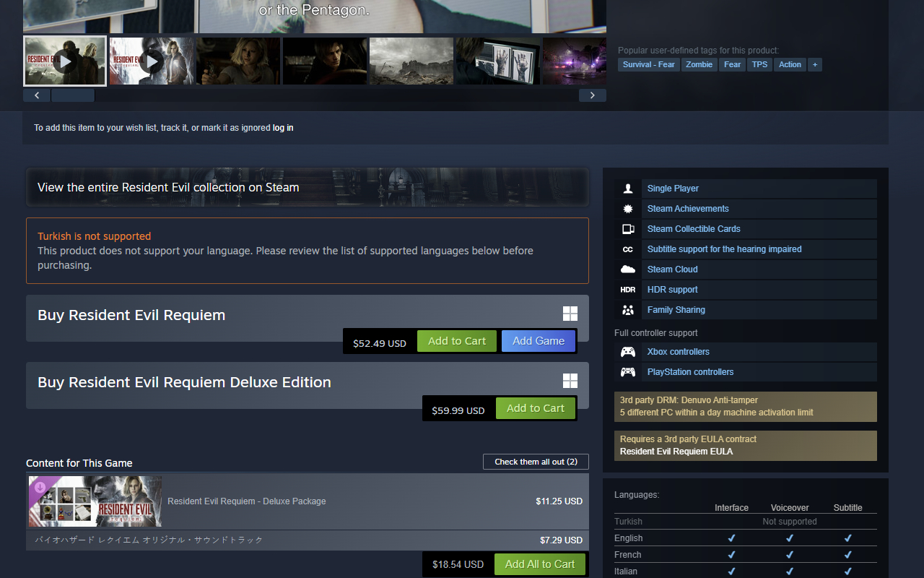Open screenshot of the ruined landscape
Viewport: 924px width, 578px height.
click(411, 61)
